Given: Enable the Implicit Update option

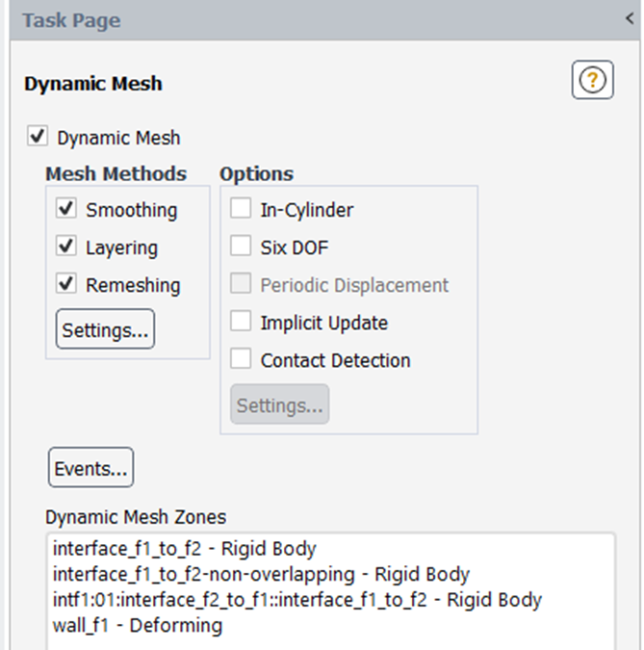Looking at the screenshot, I should click(242, 323).
